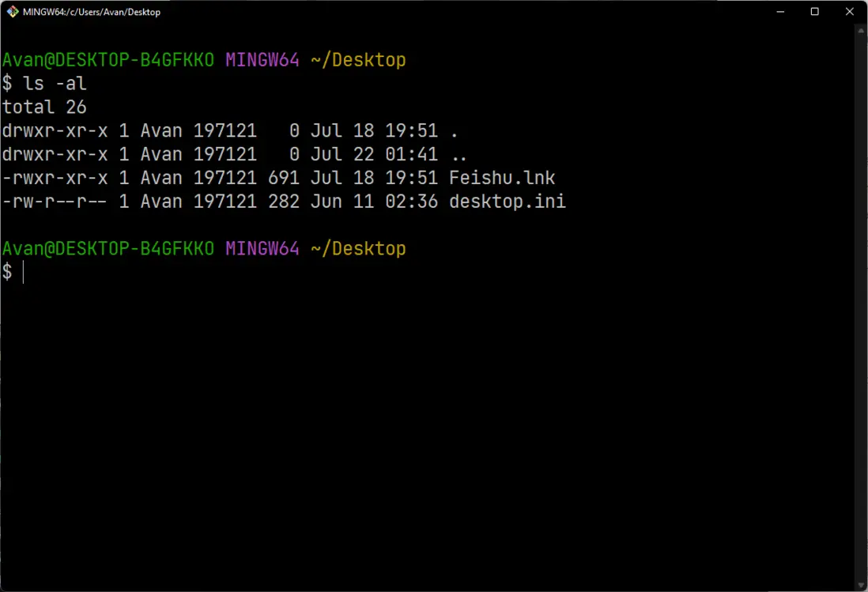Viewport: 868px width, 592px height.
Task: Click the "Jun 11 02:36" timestamp
Action: [374, 202]
